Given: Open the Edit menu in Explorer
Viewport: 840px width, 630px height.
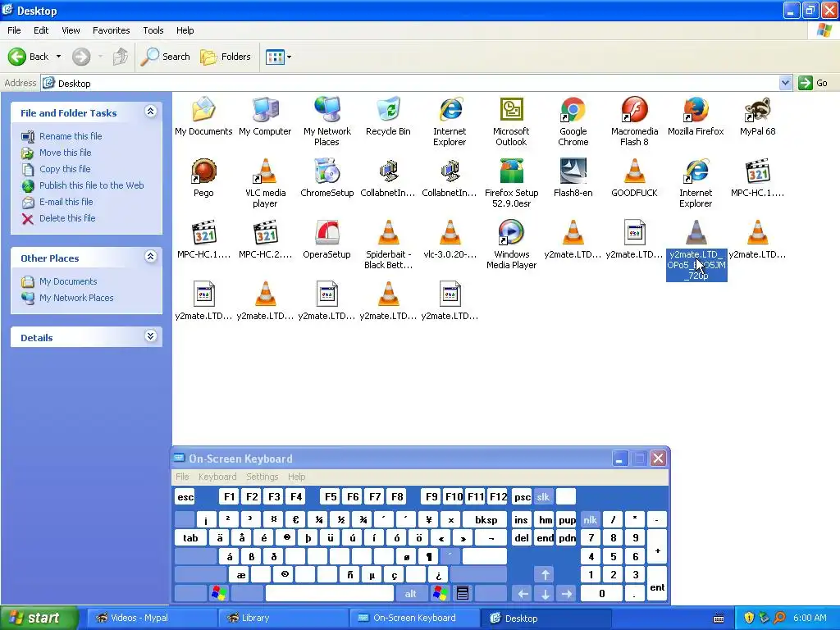Looking at the screenshot, I should [x=41, y=30].
